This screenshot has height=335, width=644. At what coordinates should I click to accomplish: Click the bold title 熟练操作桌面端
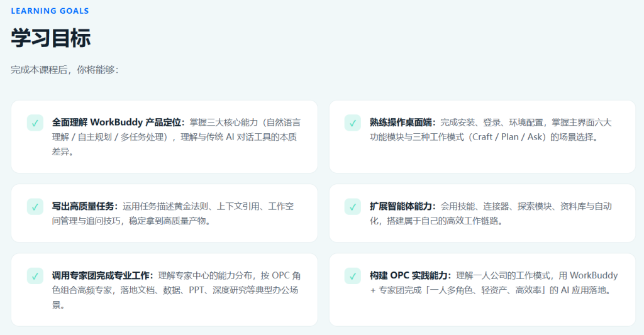coord(402,123)
